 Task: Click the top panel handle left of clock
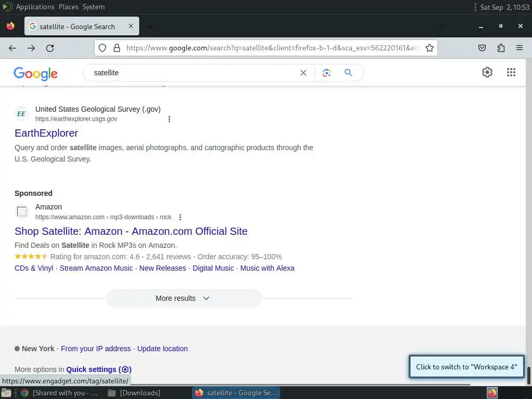tap(475, 7)
